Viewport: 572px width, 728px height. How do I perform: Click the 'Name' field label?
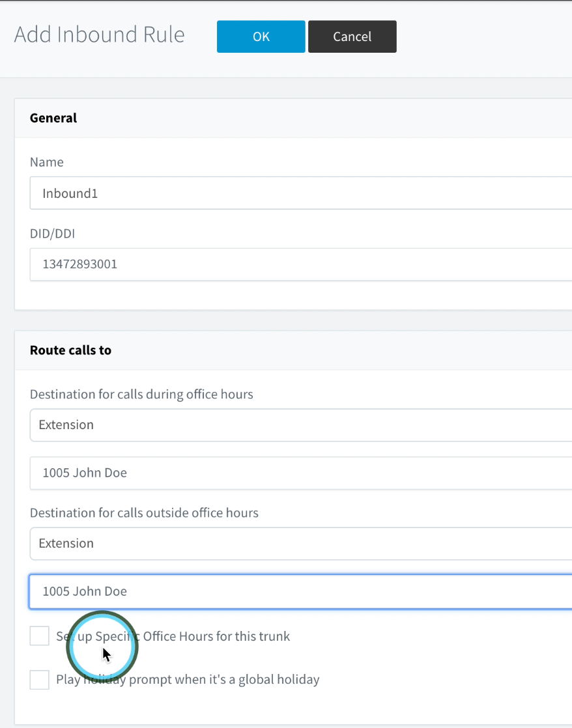(x=47, y=162)
